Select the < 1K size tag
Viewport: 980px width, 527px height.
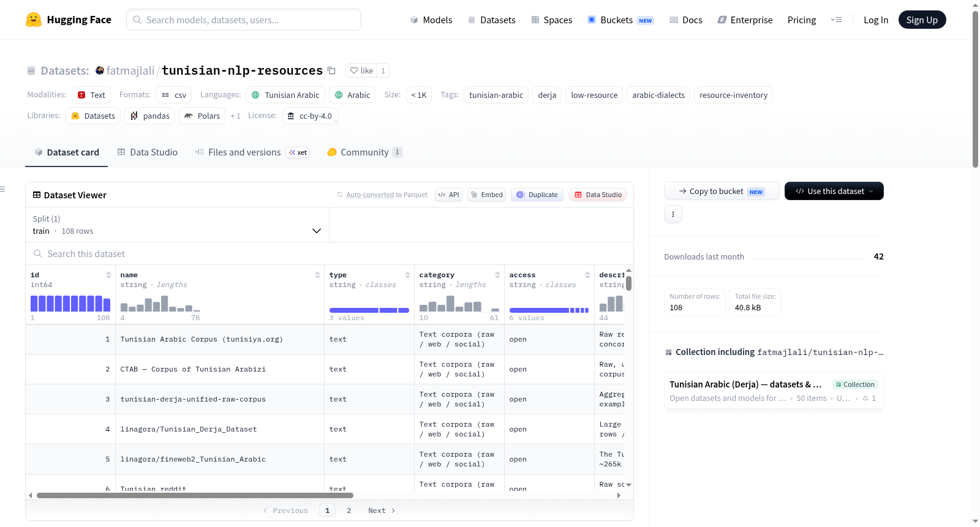(x=419, y=95)
